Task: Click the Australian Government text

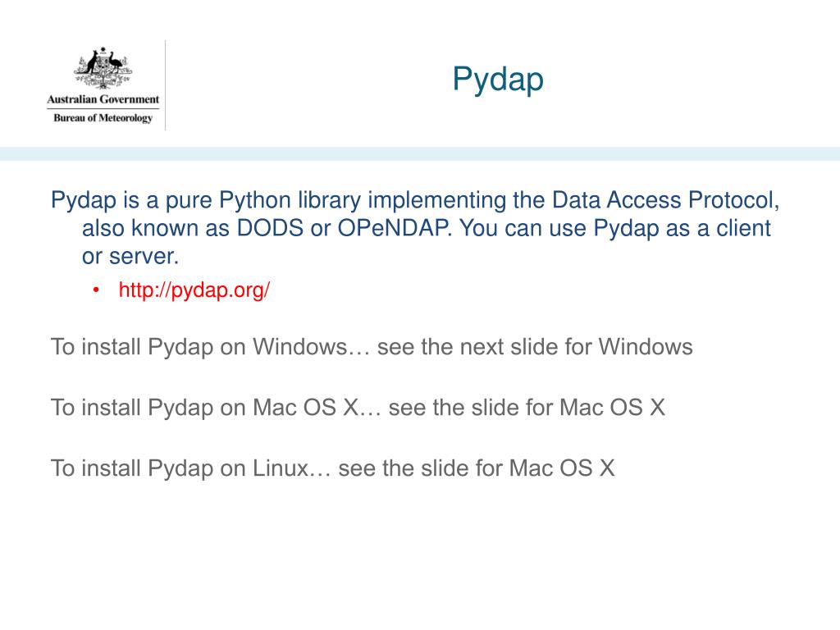Action: pyautogui.click(x=103, y=99)
